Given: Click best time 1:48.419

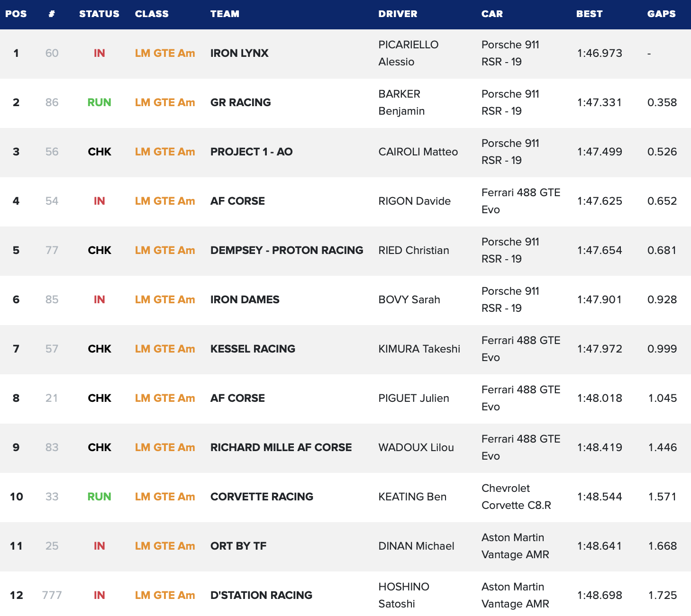Looking at the screenshot, I should pyautogui.click(x=600, y=447).
